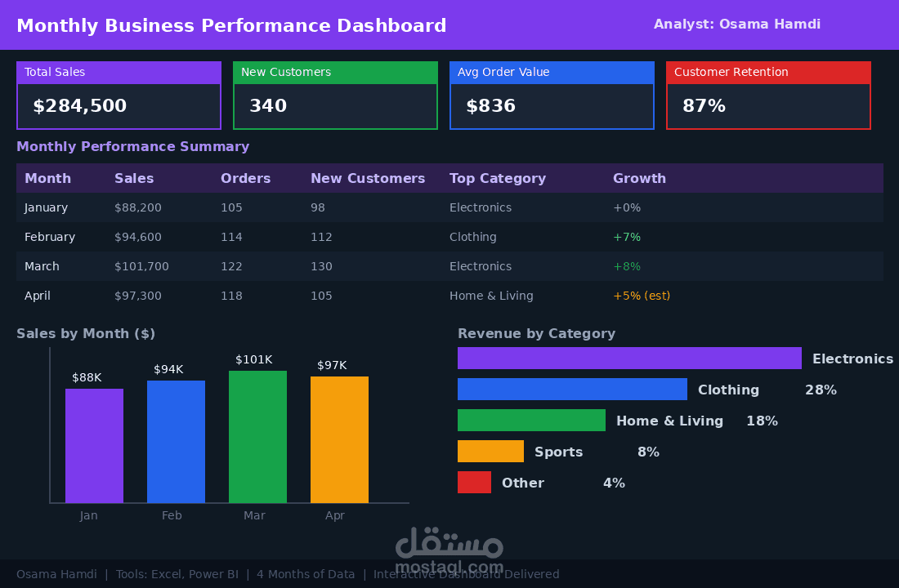899x588 pixels.
Task: Click the Electronics category label in revenue chart
Action: click(x=852, y=359)
